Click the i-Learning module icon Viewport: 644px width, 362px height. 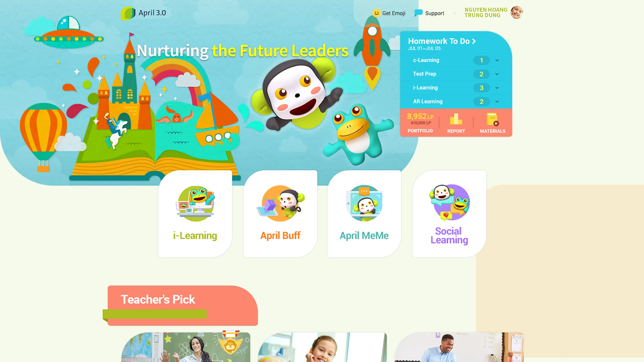tap(195, 203)
